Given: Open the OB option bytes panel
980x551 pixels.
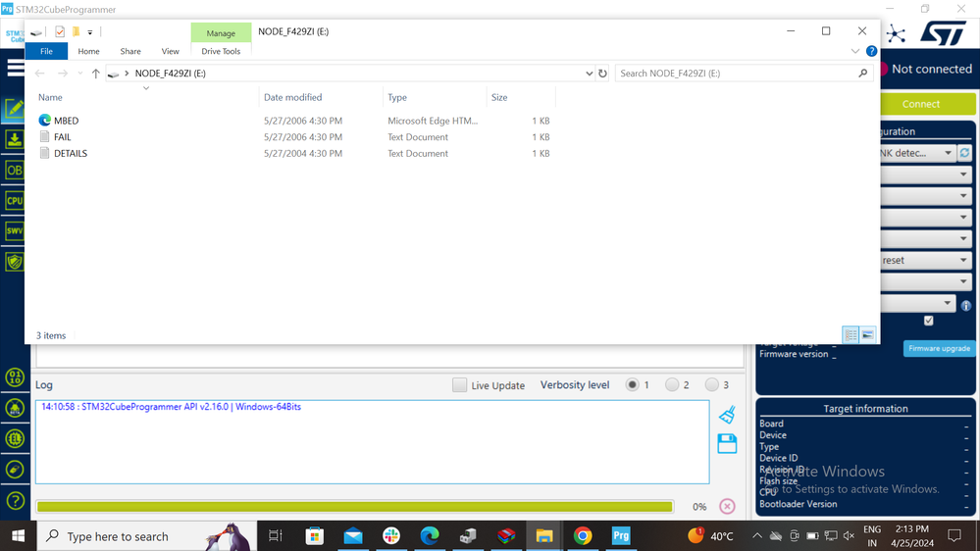Looking at the screenshot, I should click(14, 170).
